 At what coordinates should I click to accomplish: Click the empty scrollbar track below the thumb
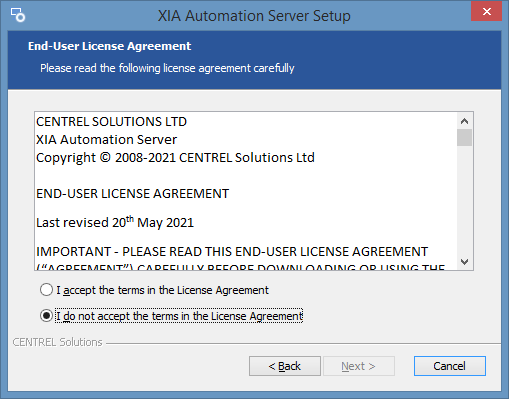(464, 200)
